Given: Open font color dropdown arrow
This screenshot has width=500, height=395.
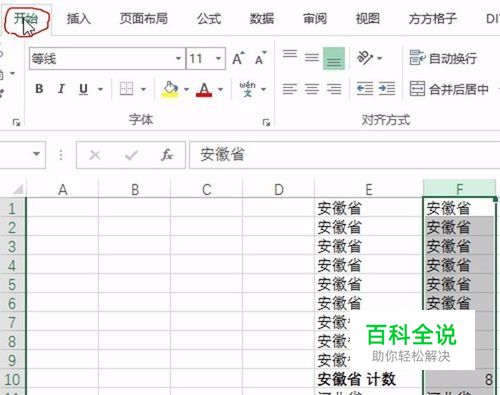Looking at the screenshot, I should coord(220,89).
